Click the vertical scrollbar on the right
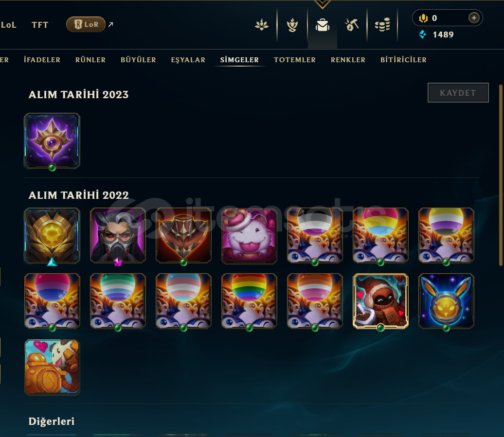 tap(501, 175)
